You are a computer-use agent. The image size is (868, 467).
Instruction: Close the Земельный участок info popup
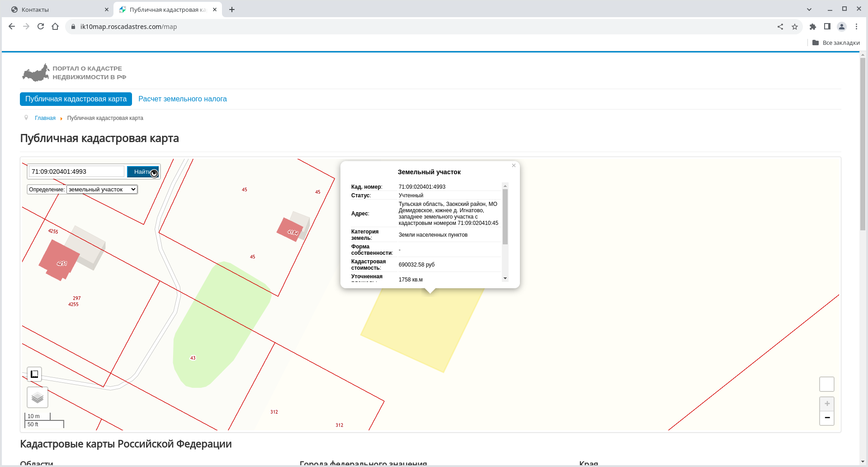coord(514,166)
